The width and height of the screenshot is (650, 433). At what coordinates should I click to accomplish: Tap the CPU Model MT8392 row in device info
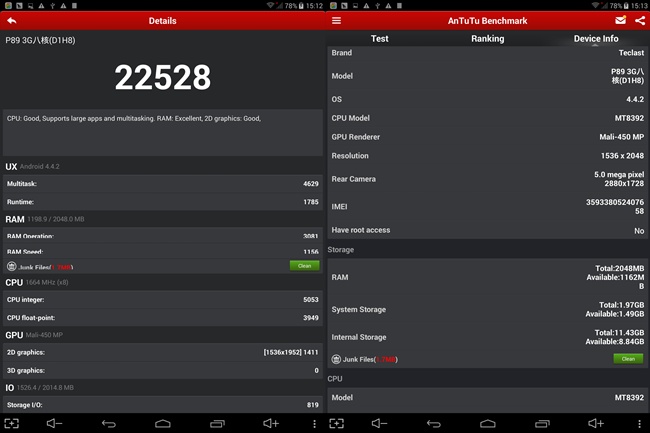pyautogui.click(x=488, y=118)
